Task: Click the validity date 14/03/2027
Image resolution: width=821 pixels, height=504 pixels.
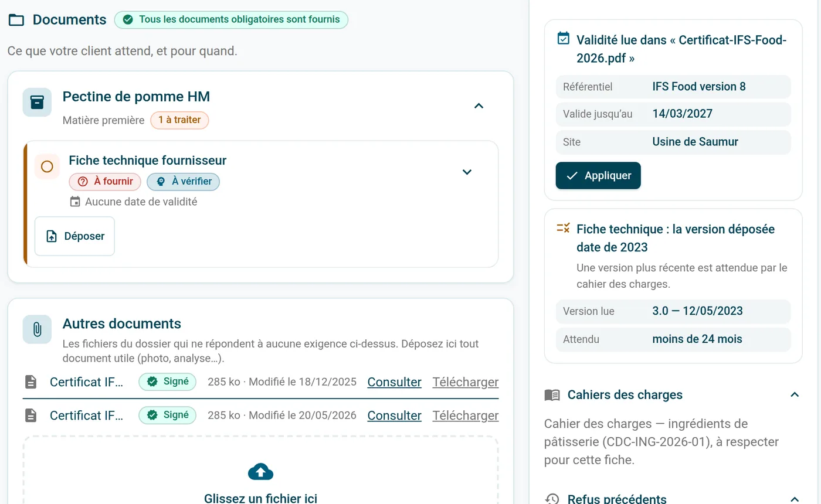Action: tap(682, 114)
